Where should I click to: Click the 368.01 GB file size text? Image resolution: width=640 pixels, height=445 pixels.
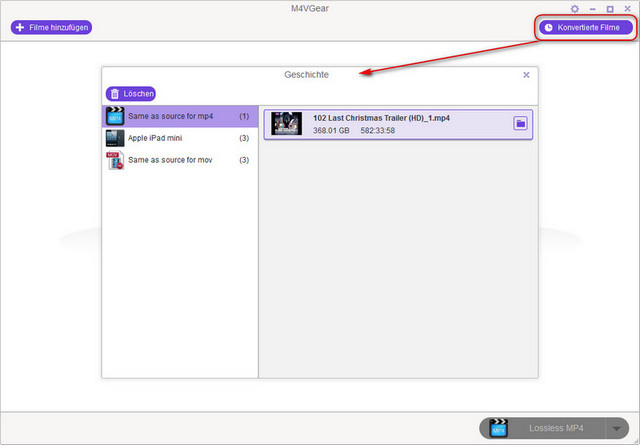pos(331,131)
